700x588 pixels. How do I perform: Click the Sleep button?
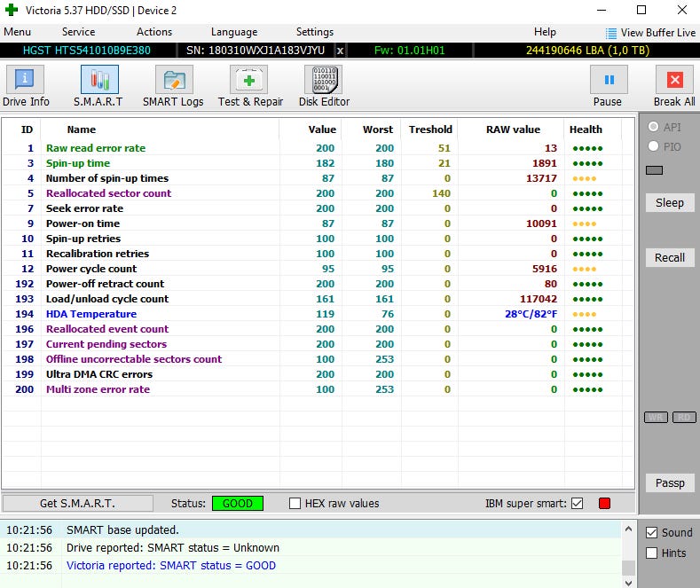(x=670, y=203)
